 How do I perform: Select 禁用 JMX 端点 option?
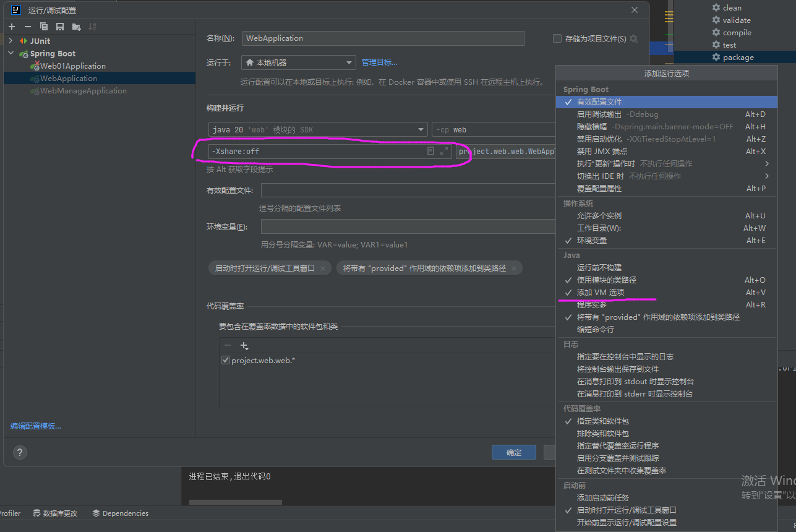[667, 152]
